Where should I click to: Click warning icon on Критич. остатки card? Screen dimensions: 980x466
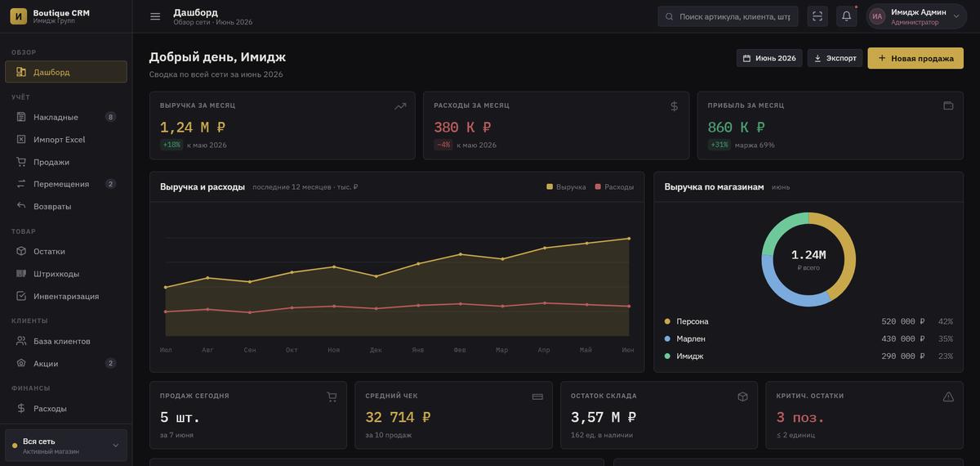pos(948,397)
